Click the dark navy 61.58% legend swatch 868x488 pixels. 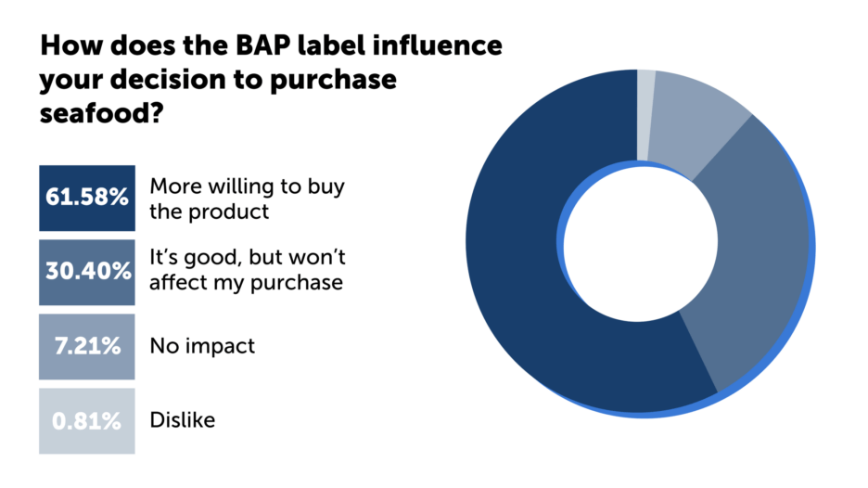click(x=87, y=198)
